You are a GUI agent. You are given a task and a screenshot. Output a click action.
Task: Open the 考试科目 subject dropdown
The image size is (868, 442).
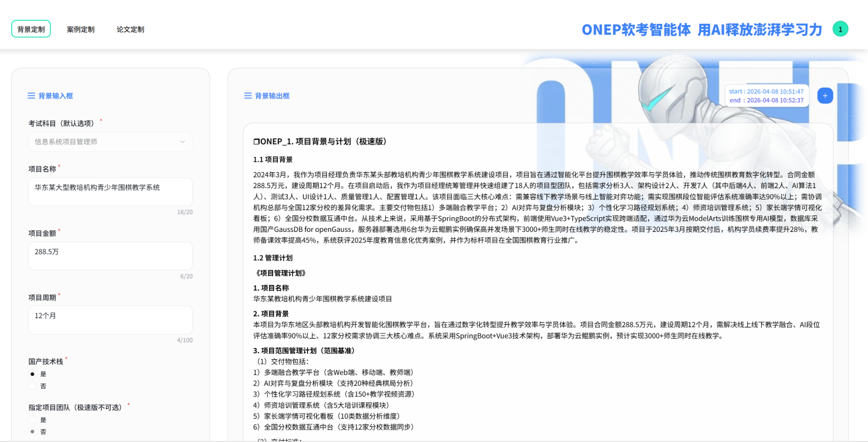(x=110, y=141)
